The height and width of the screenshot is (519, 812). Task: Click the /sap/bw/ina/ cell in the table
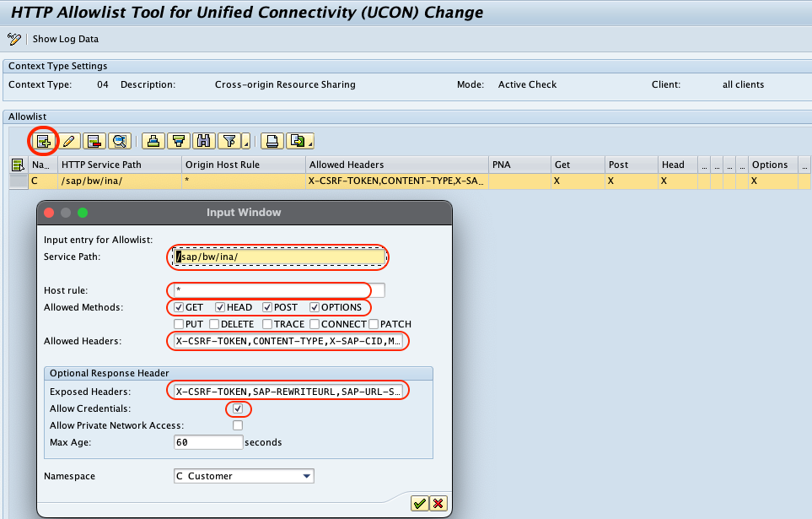pyautogui.click(x=120, y=181)
